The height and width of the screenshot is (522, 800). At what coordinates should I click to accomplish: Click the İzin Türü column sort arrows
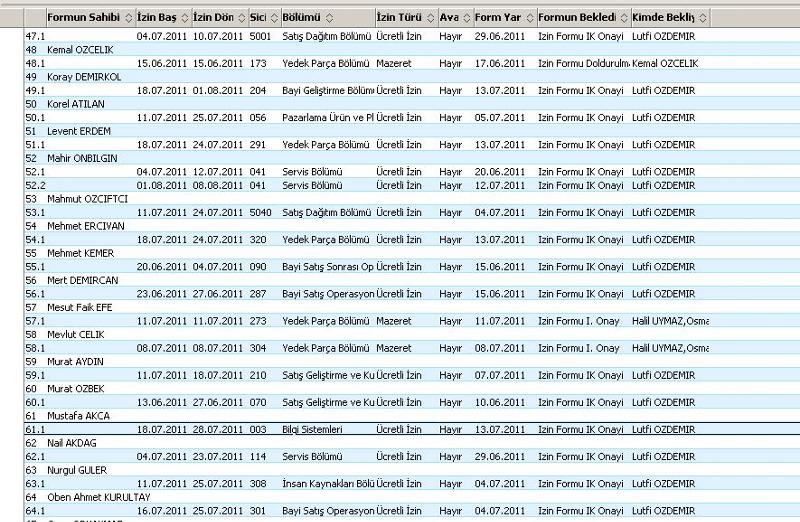431,18
